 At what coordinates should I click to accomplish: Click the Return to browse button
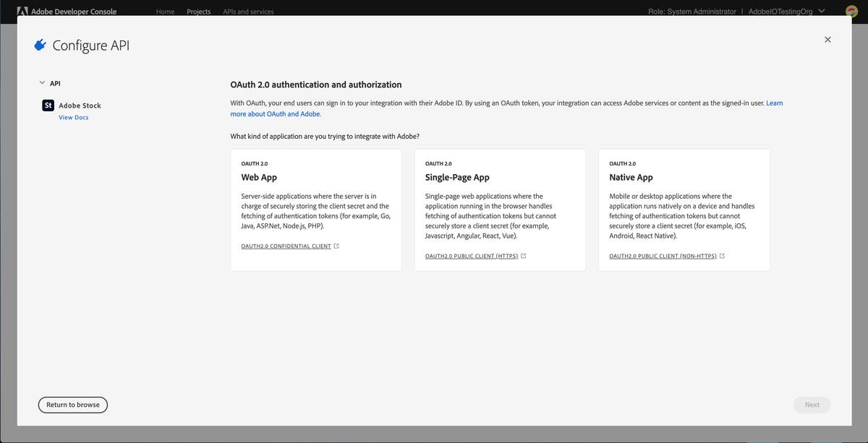(72, 404)
